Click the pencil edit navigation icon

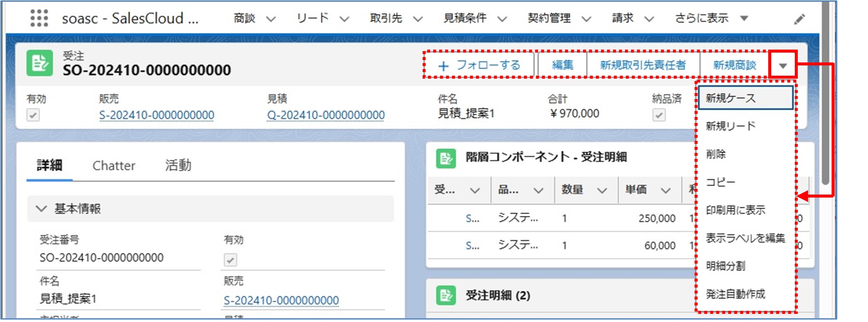[799, 19]
